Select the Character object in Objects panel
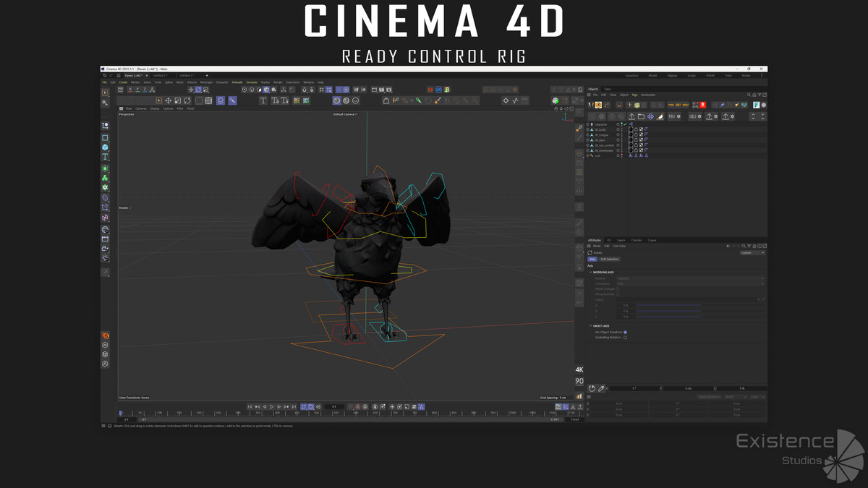868x488 pixels. tap(601, 124)
